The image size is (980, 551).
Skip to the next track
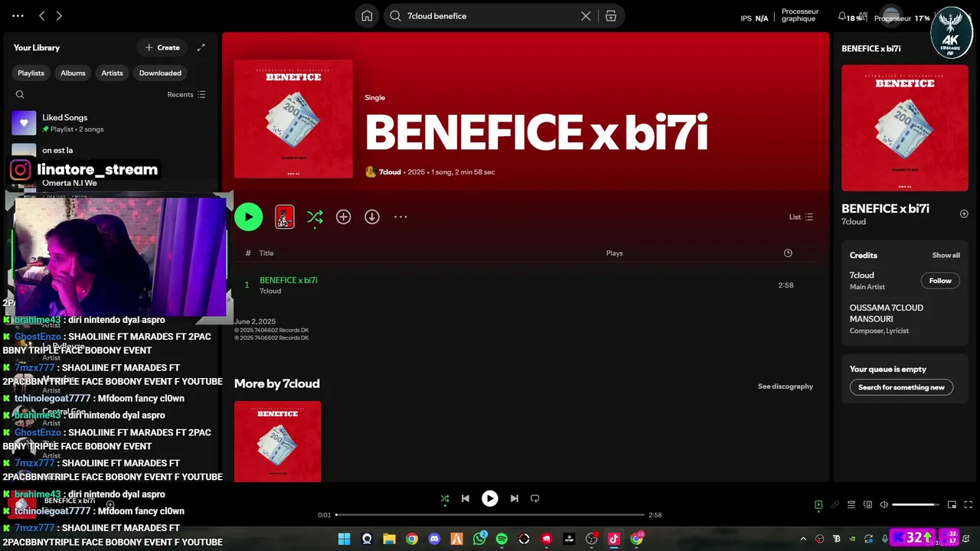pyautogui.click(x=514, y=498)
